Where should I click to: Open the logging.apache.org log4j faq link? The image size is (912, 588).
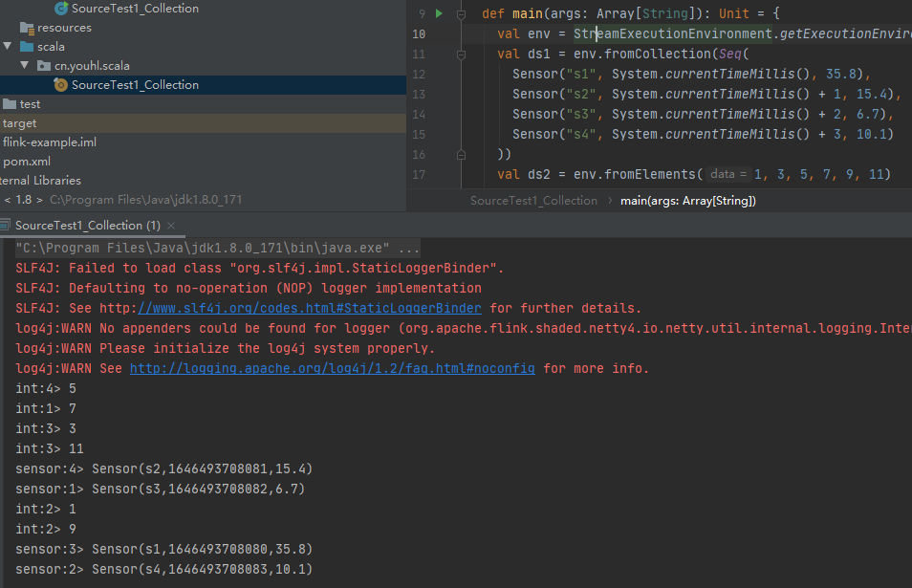(332, 369)
